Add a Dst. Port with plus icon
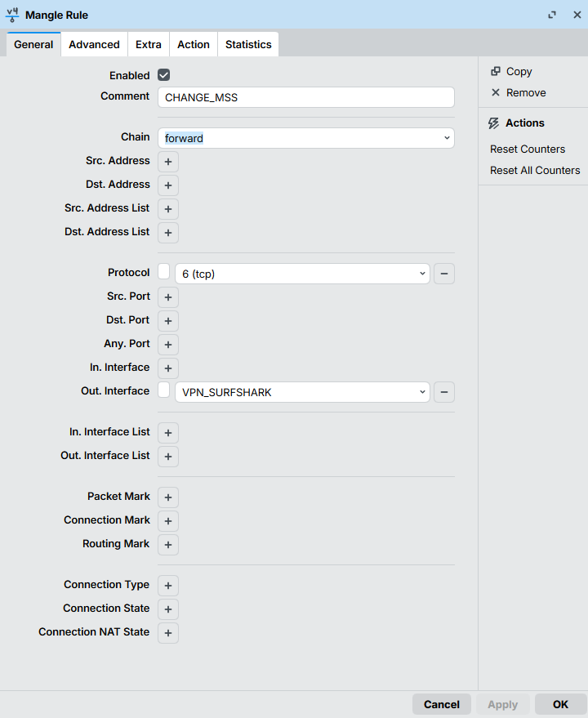 point(168,321)
